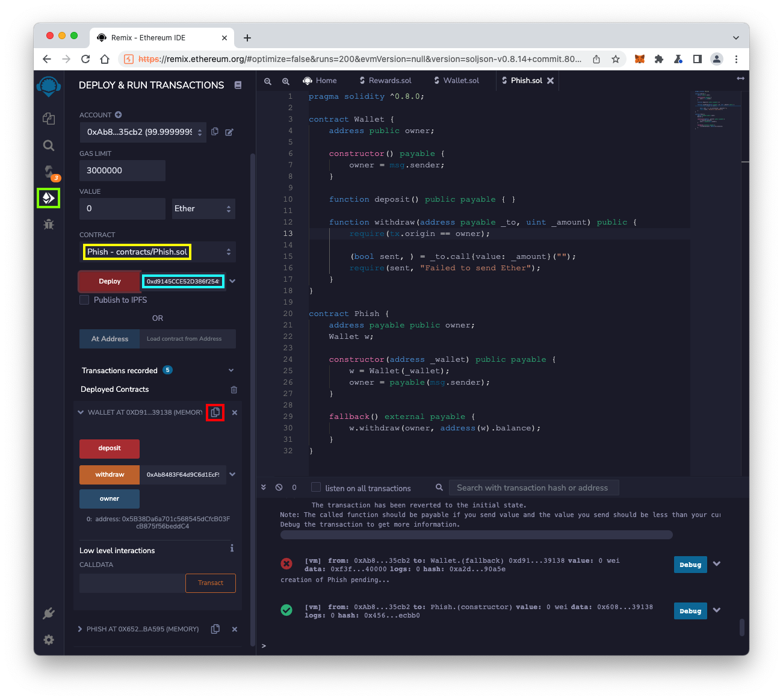The height and width of the screenshot is (700, 783).
Task: Collapse the Wallet deployed contract
Action: [x=81, y=412]
